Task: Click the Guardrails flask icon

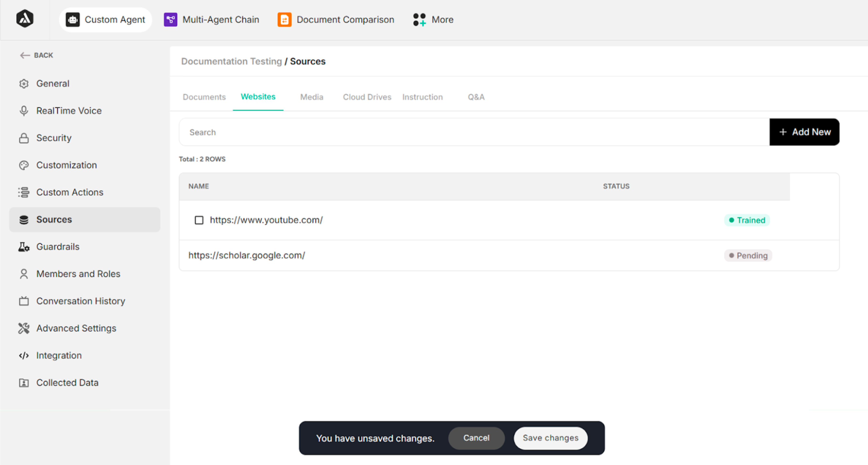Action: pos(24,247)
